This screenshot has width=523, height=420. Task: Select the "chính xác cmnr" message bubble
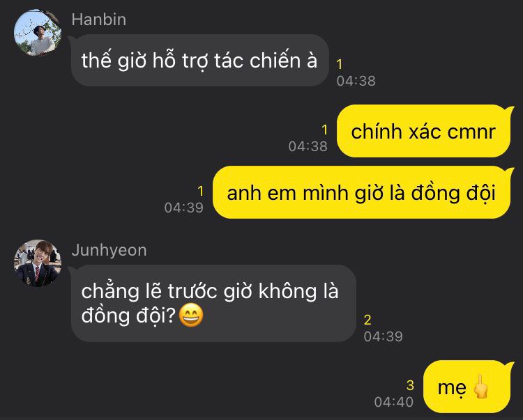423,131
